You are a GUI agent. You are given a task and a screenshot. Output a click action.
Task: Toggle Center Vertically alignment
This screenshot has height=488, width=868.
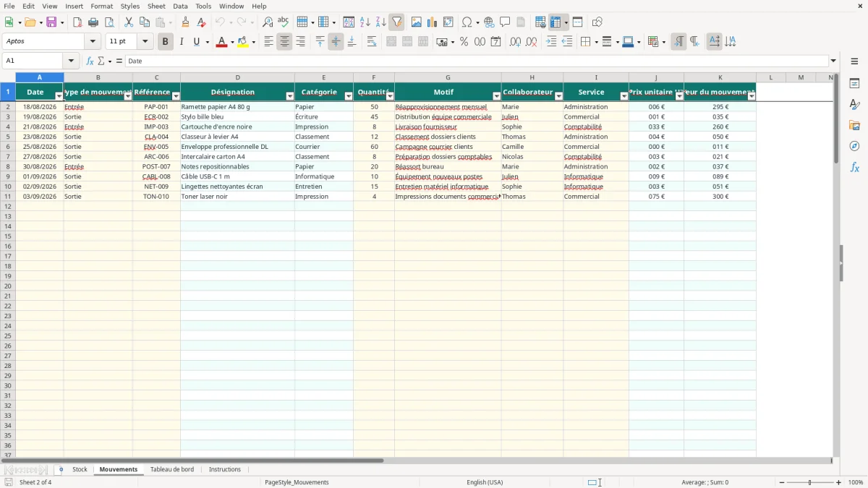tap(336, 42)
